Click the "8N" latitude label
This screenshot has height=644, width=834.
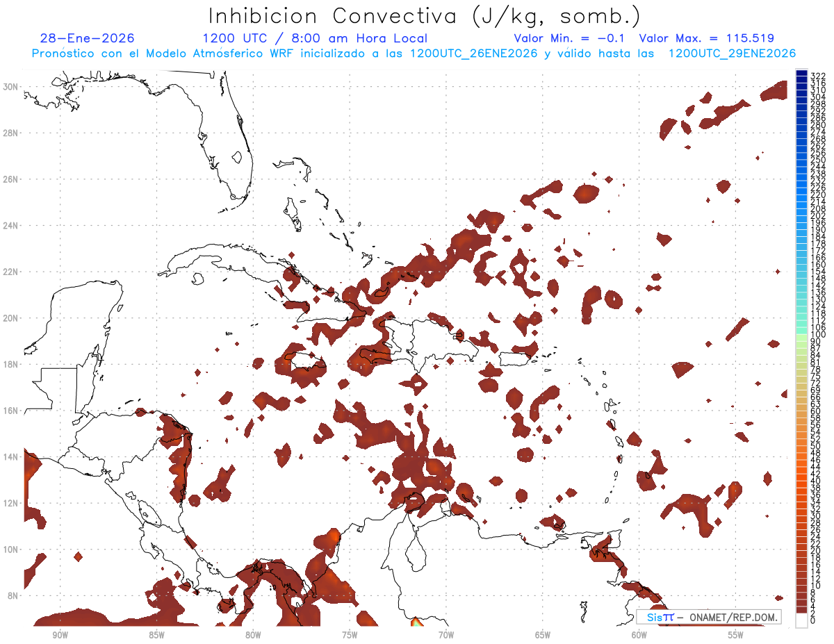coord(13,595)
